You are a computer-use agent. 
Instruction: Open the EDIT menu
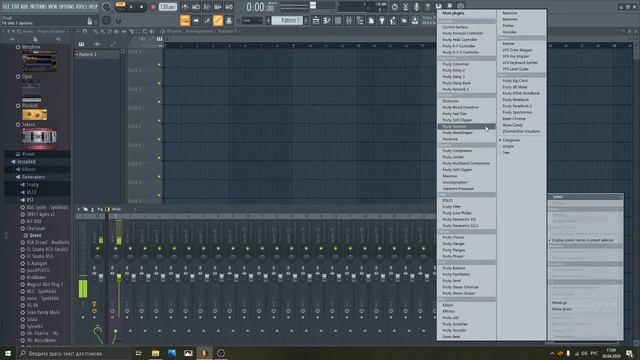16,7
